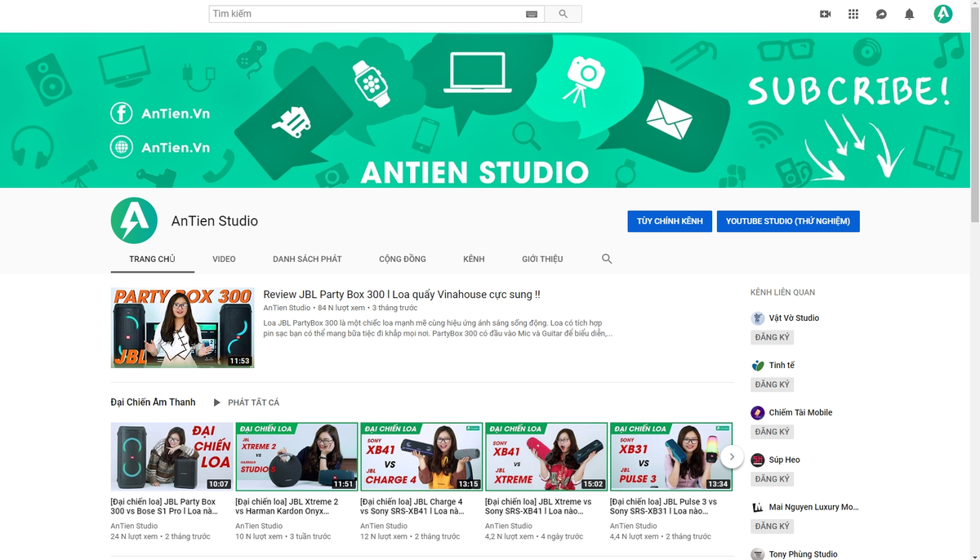The width and height of the screenshot is (980, 560).
Task: Show next videos with carousel arrow
Action: [x=732, y=456]
